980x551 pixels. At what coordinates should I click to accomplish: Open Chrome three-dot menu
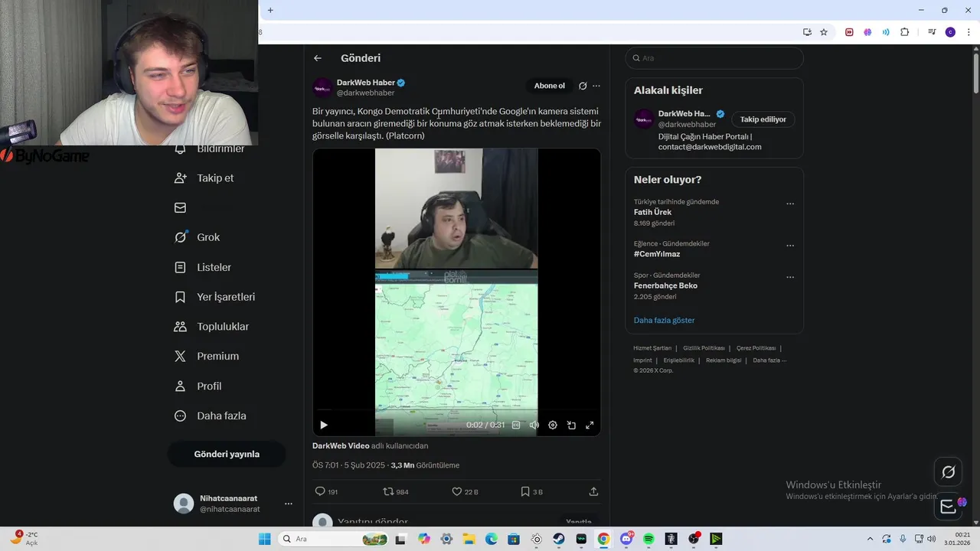coord(969,32)
